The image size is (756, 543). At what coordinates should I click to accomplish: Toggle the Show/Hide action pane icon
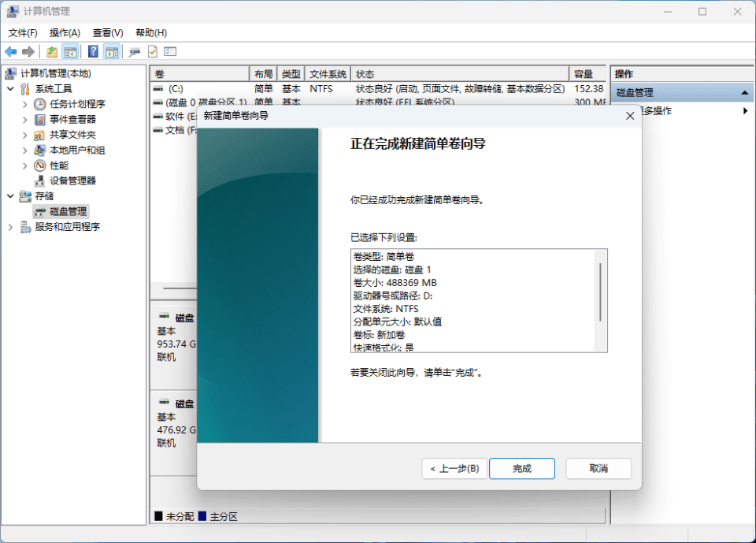tap(112, 52)
